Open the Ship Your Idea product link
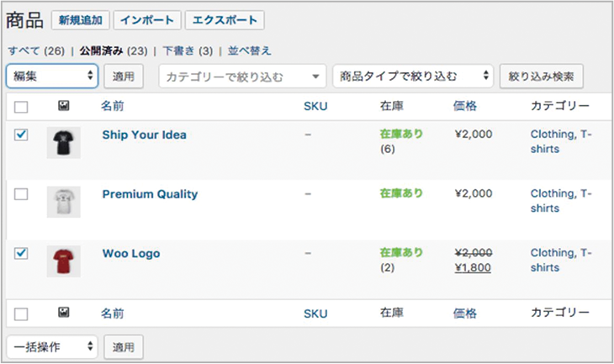The image size is (614, 364). [144, 135]
